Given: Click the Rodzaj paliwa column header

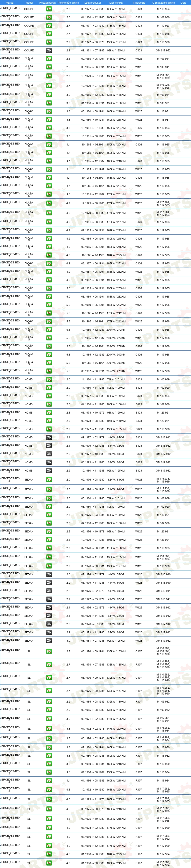Looking at the screenshot, I should pos(48,3).
